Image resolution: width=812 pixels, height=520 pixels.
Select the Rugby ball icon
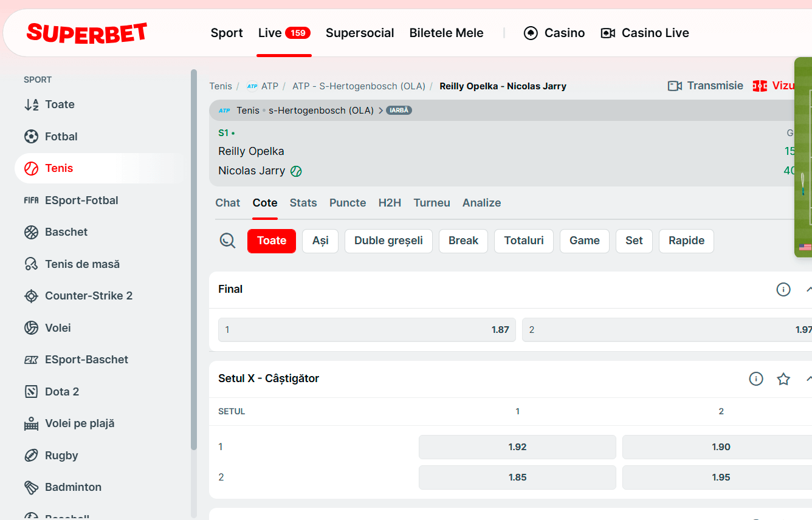pos(31,456)
